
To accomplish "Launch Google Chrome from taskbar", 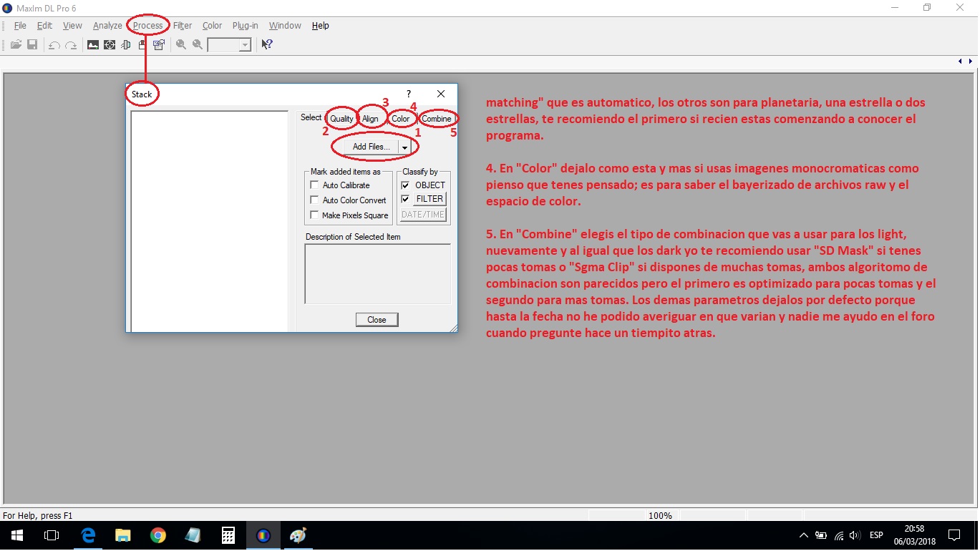I will 158,535.
